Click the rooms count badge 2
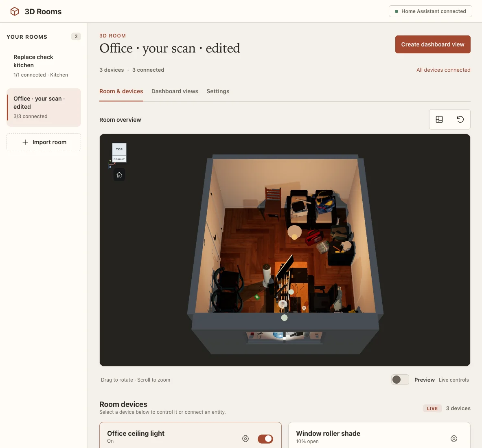The height and width of the screenshot is (448, 482). (x=76, y=37)
